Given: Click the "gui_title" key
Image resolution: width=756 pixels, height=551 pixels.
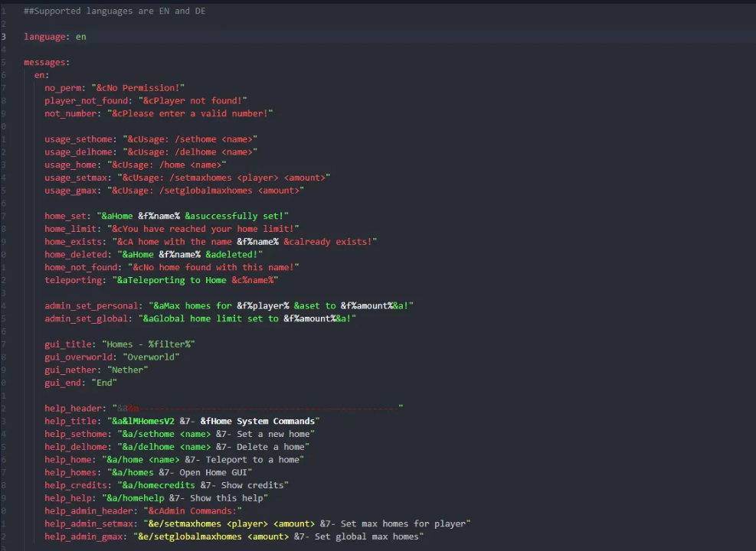Looking at the screenshot, I should tap(67, 344).
